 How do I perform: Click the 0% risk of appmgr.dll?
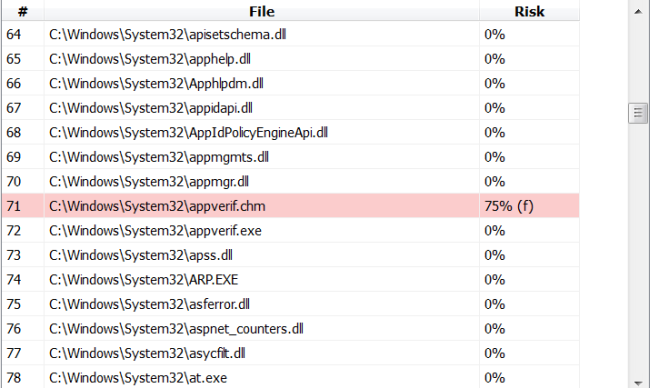pos(495,181)
